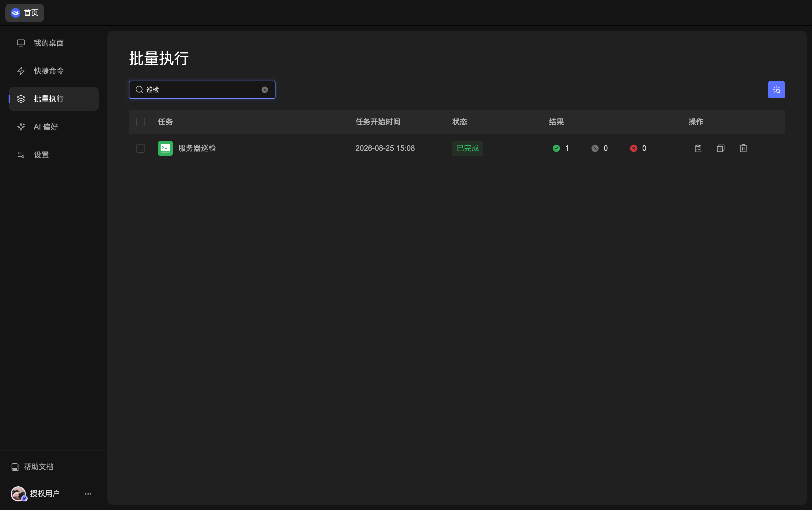Click the 我的桌面 monitor icon
The width and height of the screenshot is (812, 510).
pyautogui.click(x=21, y=43)
